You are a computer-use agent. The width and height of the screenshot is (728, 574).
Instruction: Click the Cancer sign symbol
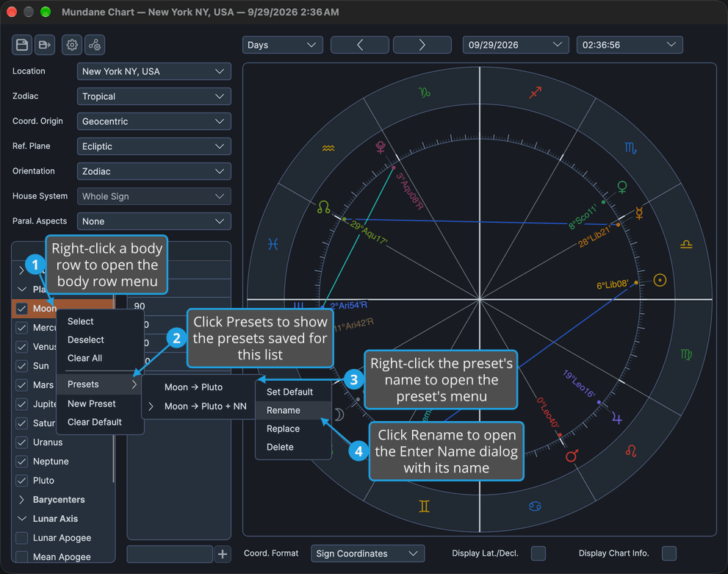[535, 506]
